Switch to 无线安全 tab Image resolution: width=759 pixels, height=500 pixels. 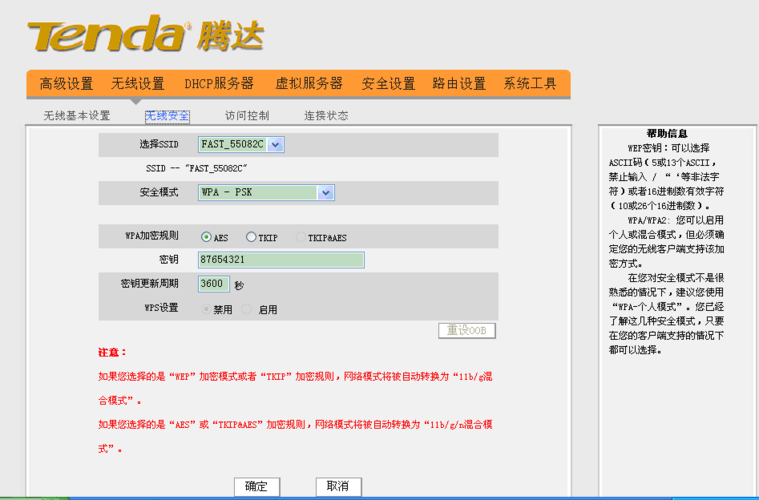[167, 116]
